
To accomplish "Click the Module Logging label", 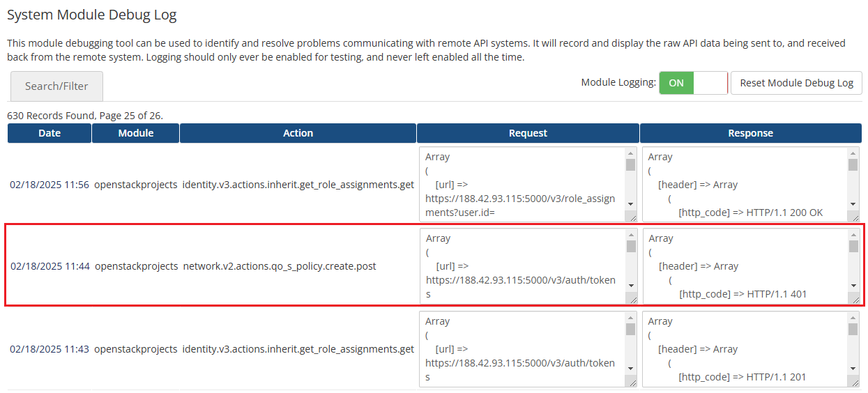I will [x=618, y=83].
